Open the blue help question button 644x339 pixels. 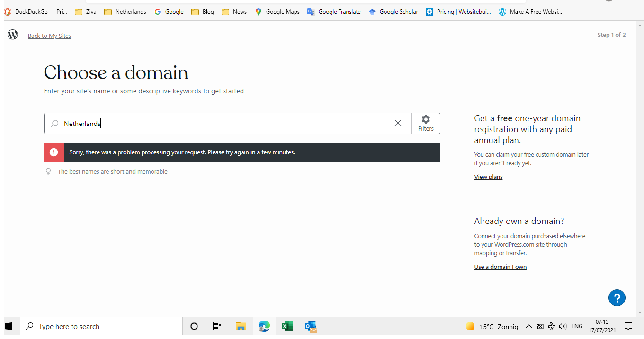617,298
